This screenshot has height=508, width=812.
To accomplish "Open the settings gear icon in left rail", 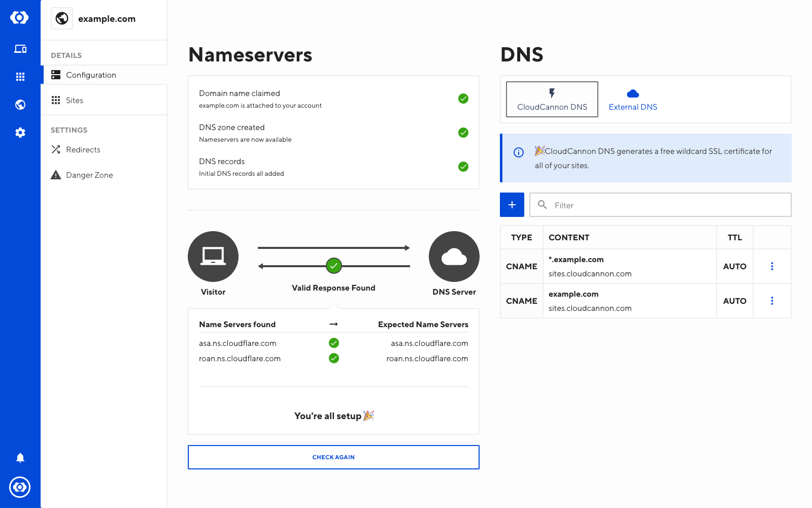I will (x=20, y=133).
